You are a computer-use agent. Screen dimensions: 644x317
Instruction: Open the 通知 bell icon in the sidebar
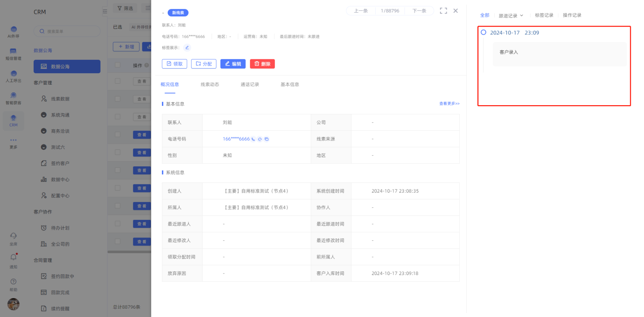click(x=14, y=260)
